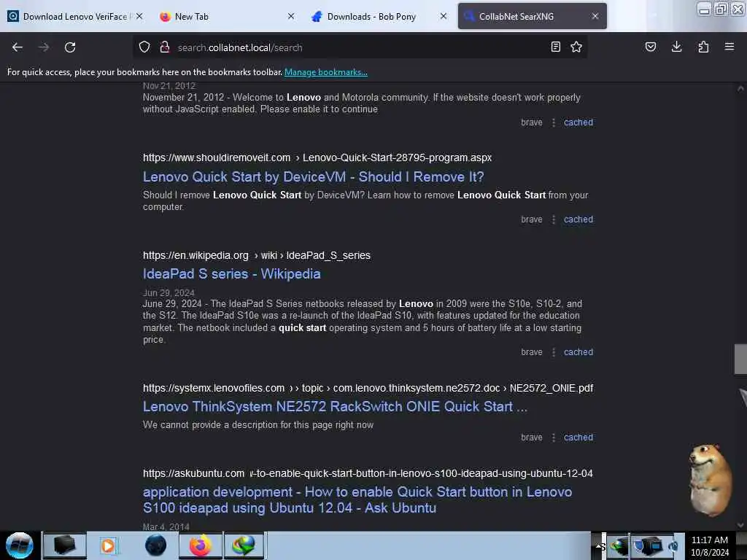The width and height of the screenshot is (747, 560).
Task: Close the CollabNet SearXNG tab
Action: click(595, 16)
